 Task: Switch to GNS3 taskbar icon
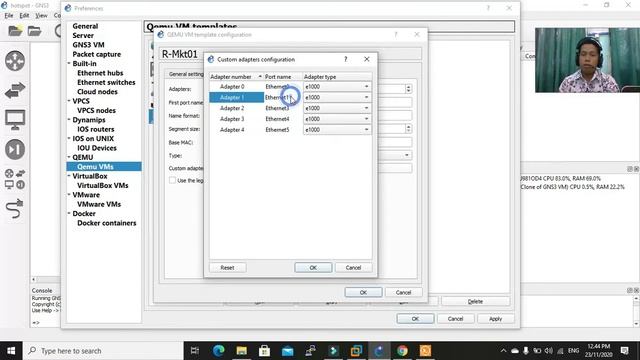click(x=379, y=351)
